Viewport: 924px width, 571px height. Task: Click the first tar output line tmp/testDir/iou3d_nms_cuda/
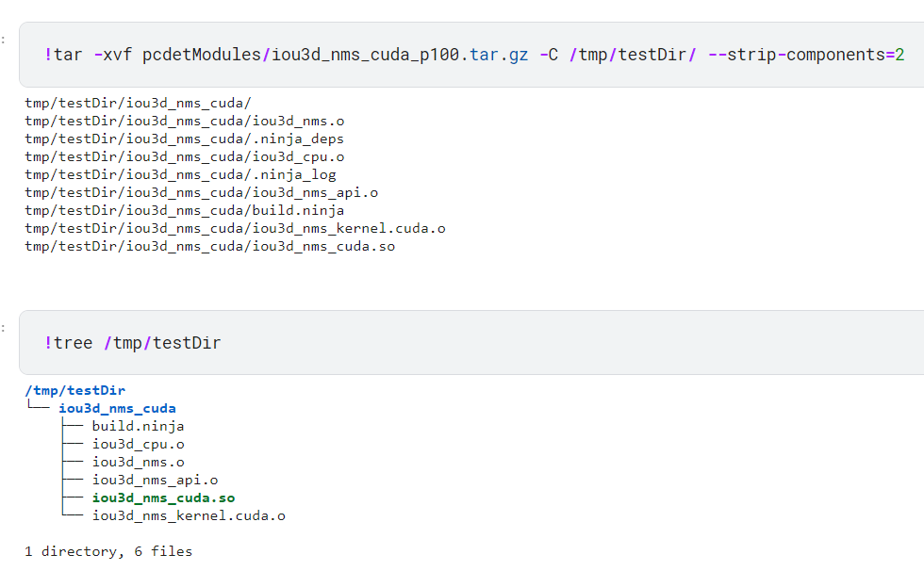click(x=138, y=103)
